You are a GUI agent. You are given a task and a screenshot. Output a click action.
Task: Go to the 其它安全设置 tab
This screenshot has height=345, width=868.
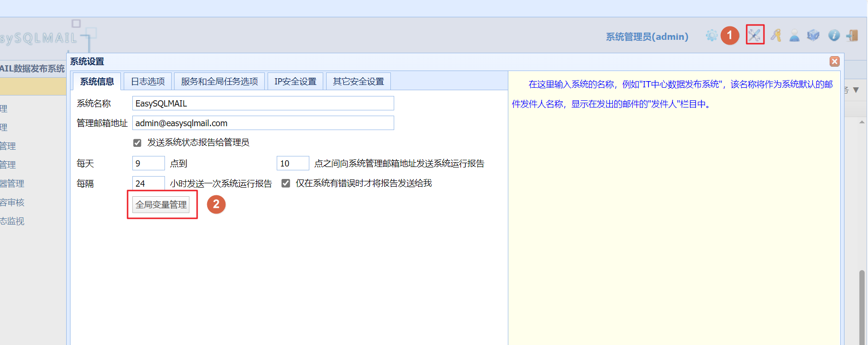tap(358, 82)
